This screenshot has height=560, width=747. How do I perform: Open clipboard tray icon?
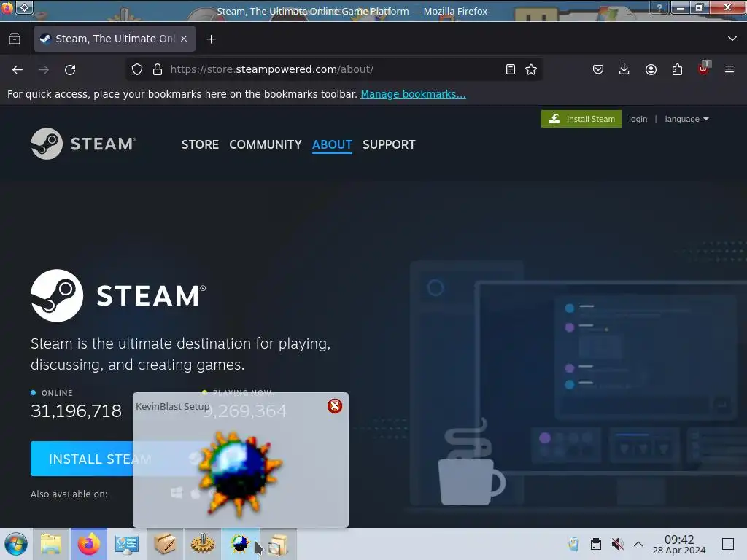(595, 544)
